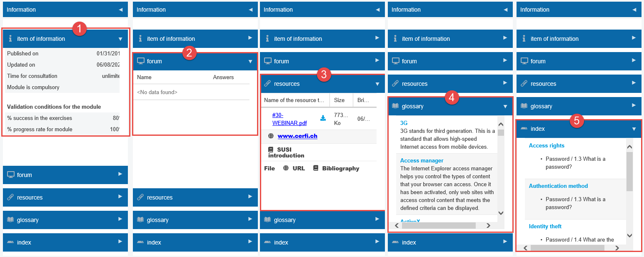Select the Access manager glossary term
The image size is (644, 257).
422,160
